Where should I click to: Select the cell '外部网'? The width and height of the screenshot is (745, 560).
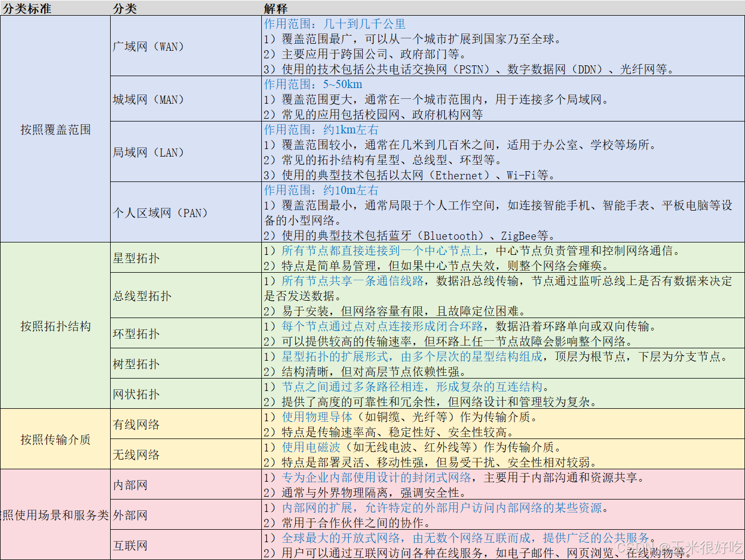[186, 515]
